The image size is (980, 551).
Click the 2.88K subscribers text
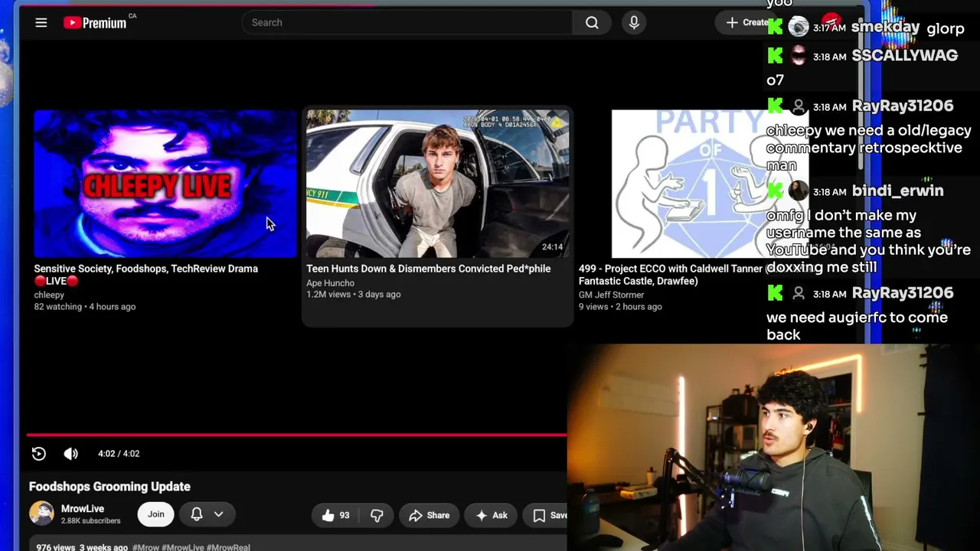click(90, 521)
